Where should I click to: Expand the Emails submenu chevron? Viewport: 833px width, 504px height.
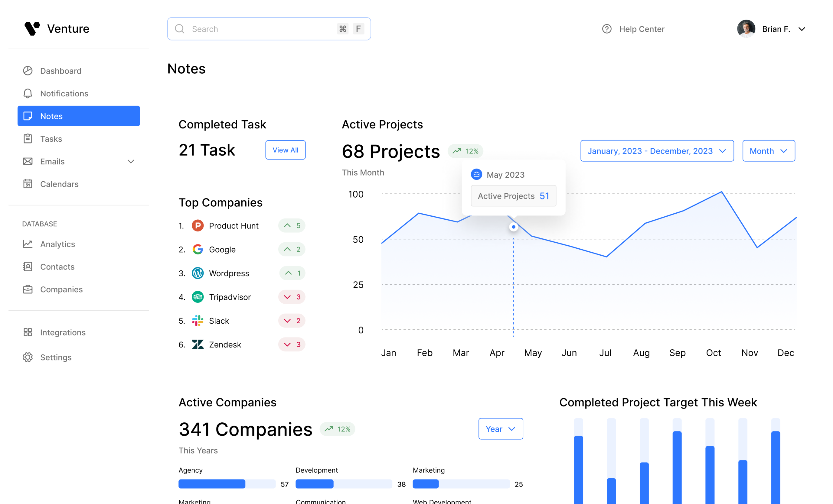(x=131, y=161)
